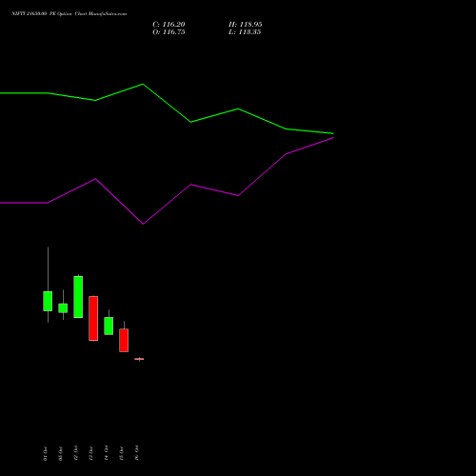Click the shorter red candlestick with upper wick
Image resolution: width=476 pixels, height=476 pixels.
pos(124,340)
